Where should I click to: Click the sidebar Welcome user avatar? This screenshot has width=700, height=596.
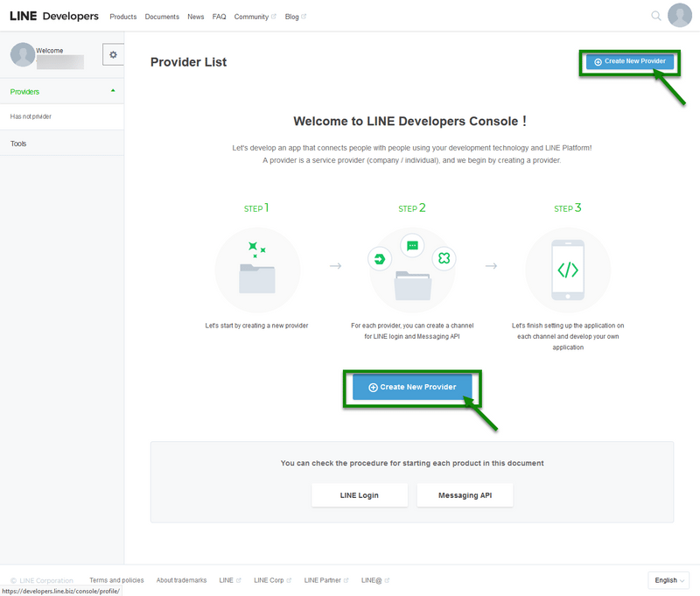click(23, 54)
